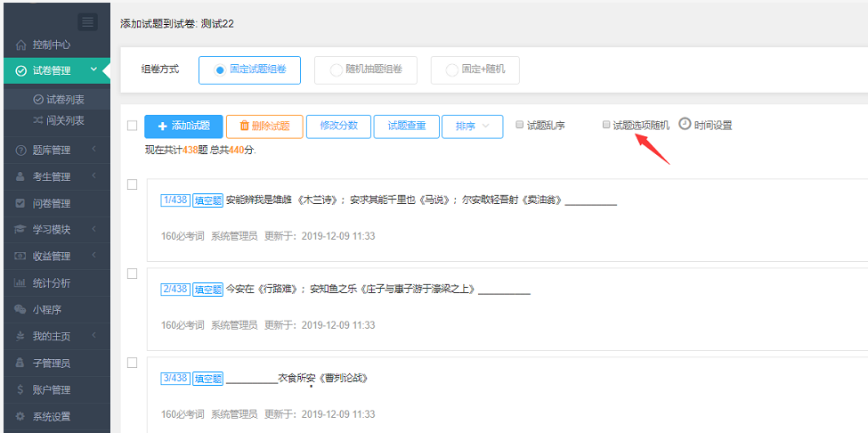
Task: Click the lock icon beside 子管理员
Action: pos(20,364)
